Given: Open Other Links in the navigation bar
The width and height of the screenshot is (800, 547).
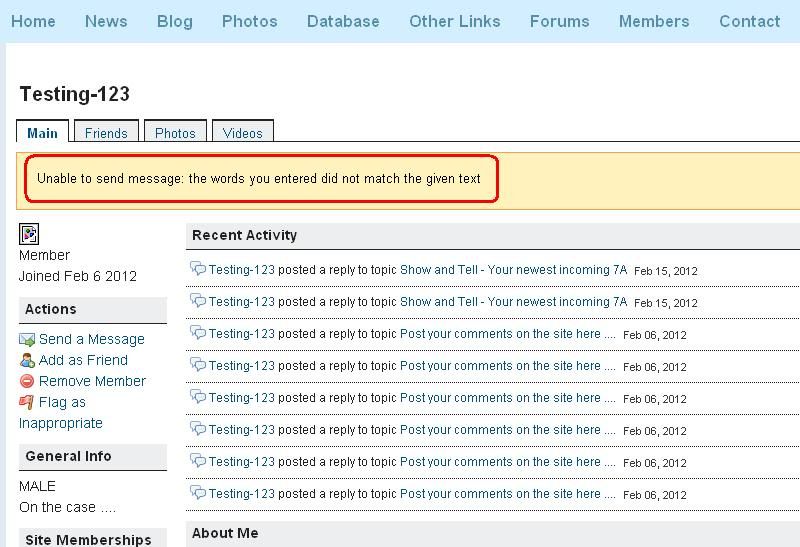Looking at the screenshot, I should coord(455,21).
